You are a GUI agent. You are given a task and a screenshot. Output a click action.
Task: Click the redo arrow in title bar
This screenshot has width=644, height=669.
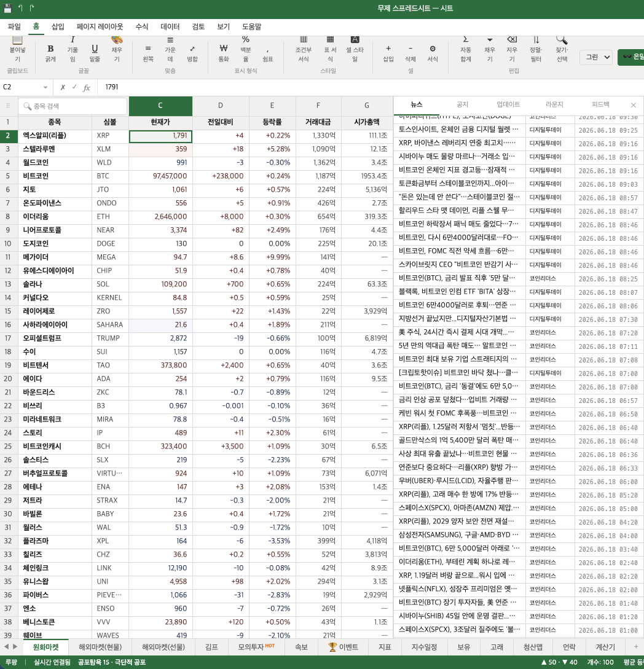[x=32, y=8]
